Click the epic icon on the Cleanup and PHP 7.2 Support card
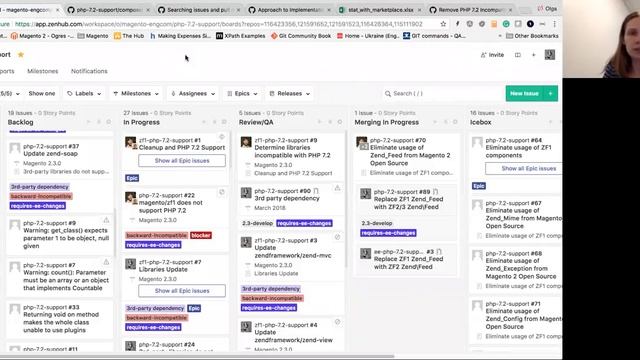Viewport: 640px width, 360px height. click(x=222, y=137)
